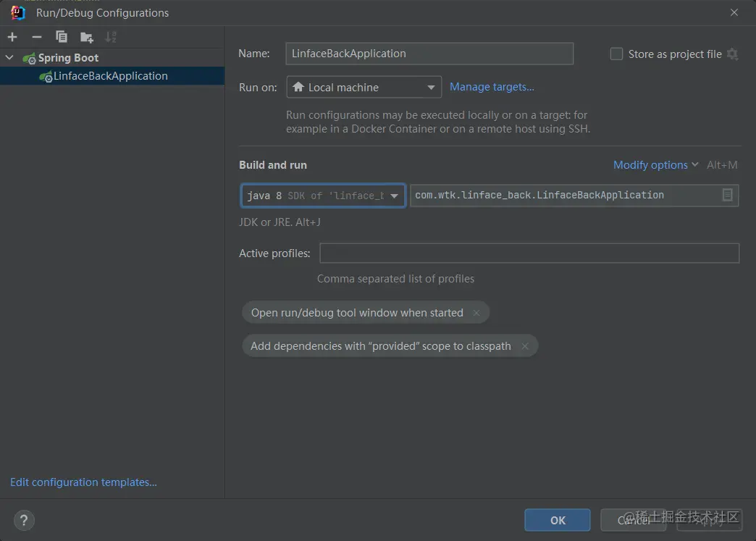Click the Save to folder icon
756x541 pixels.
(87, 37)
